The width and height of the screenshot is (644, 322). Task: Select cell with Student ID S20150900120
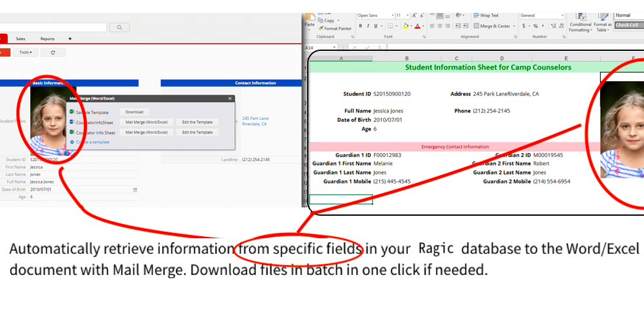[x=392, y=94]
